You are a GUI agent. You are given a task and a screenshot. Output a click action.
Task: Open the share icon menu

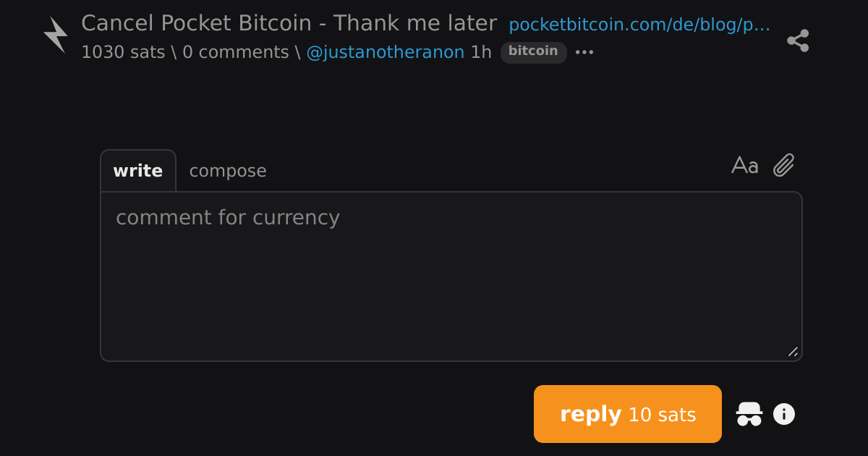pos(798,41)
